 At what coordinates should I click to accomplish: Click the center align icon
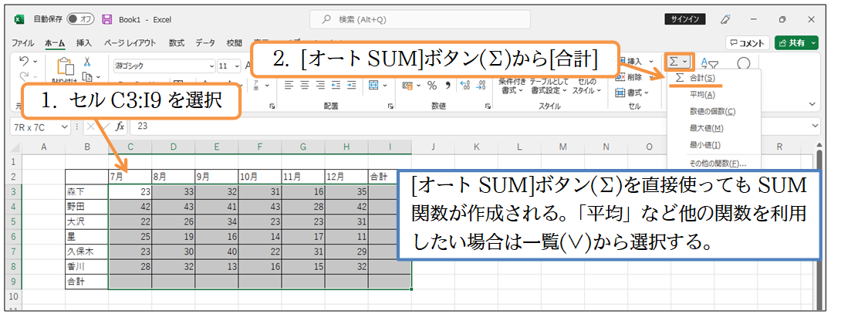[x=305, y=86]
